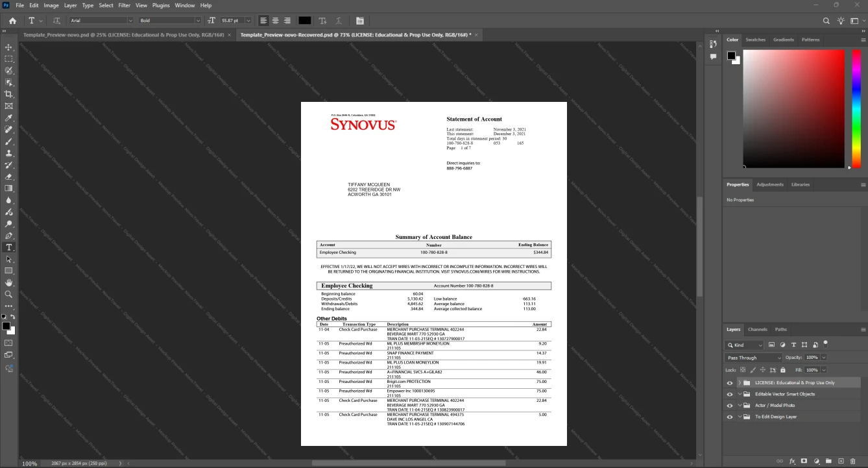
Task: Open the Fill dropdown arrow
Action: tap(823, 370)
